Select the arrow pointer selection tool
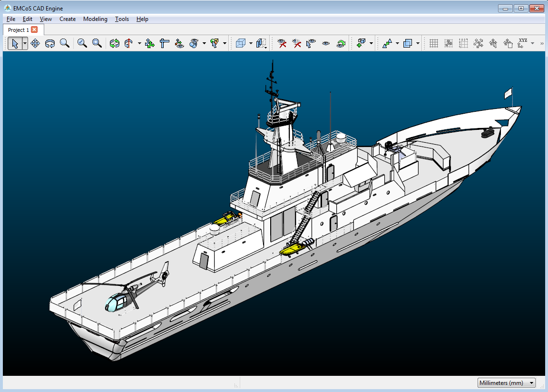This screenshot has width=548, height=392. pyautogui.click(x=14, y=44)
